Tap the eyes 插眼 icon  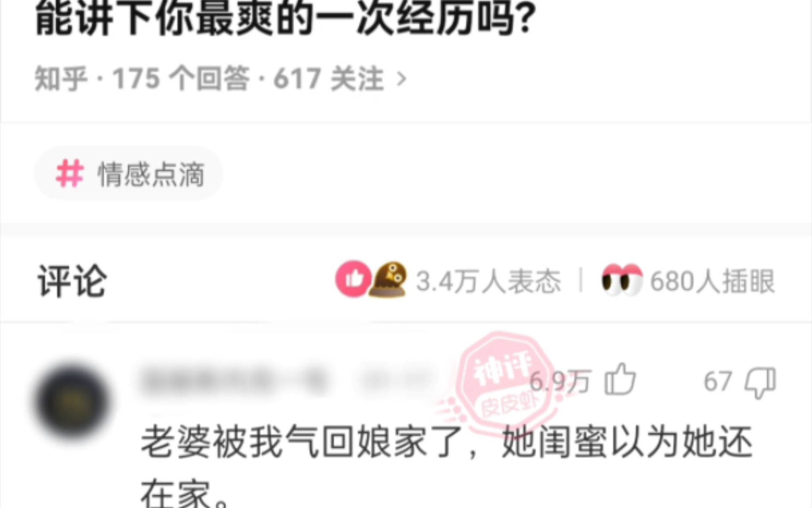point(622,280)
